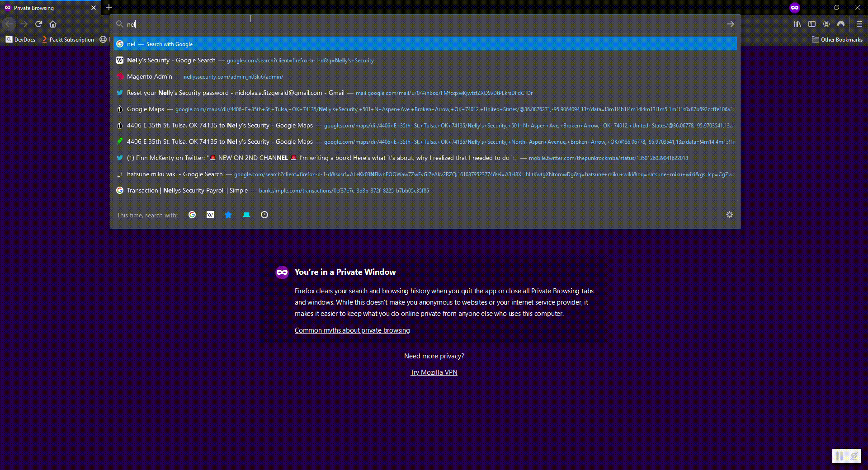Select 'nel — Search with Google' suggestion
Image resolution: width=868 pixels, height=470 pixels.
pos(425,44)
